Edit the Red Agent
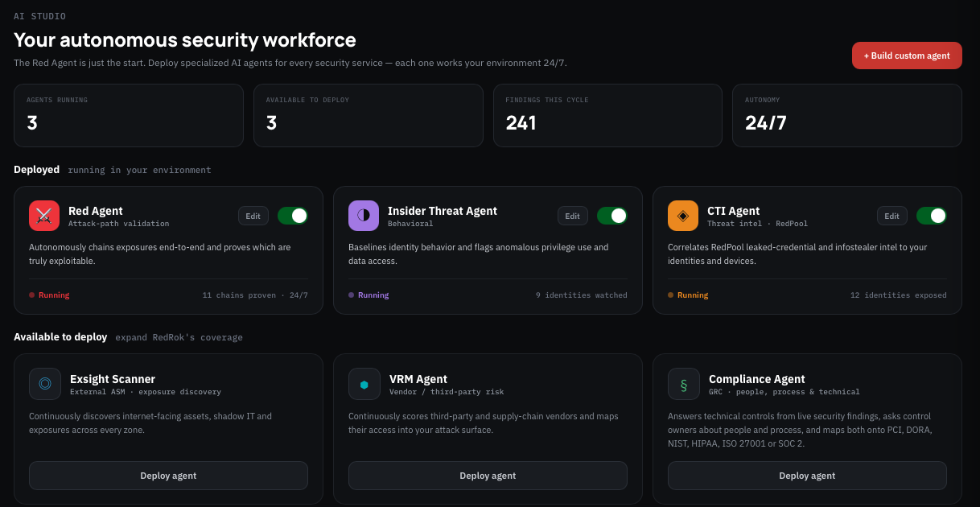This screenshot has height=507, width=980. [x=253, y=216]
